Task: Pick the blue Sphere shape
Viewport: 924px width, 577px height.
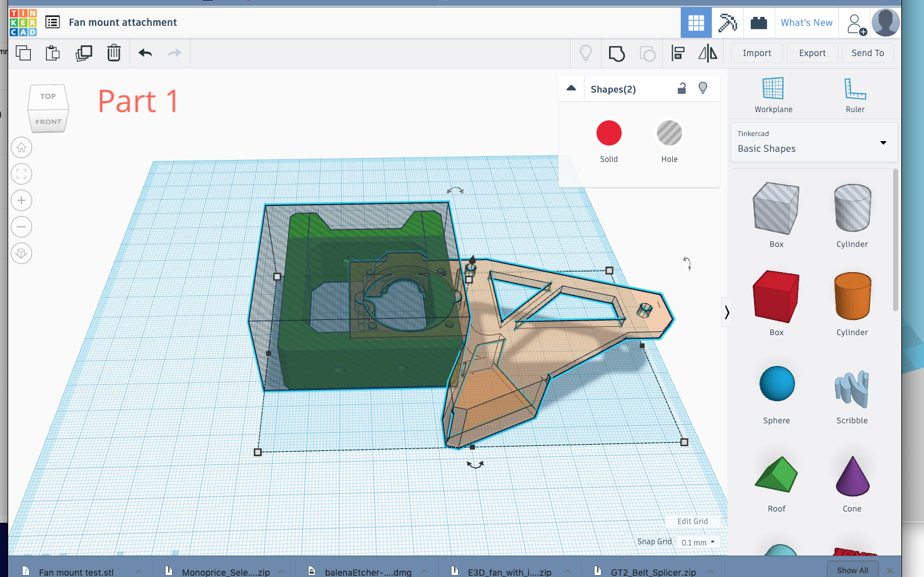Action: point(777,384)
